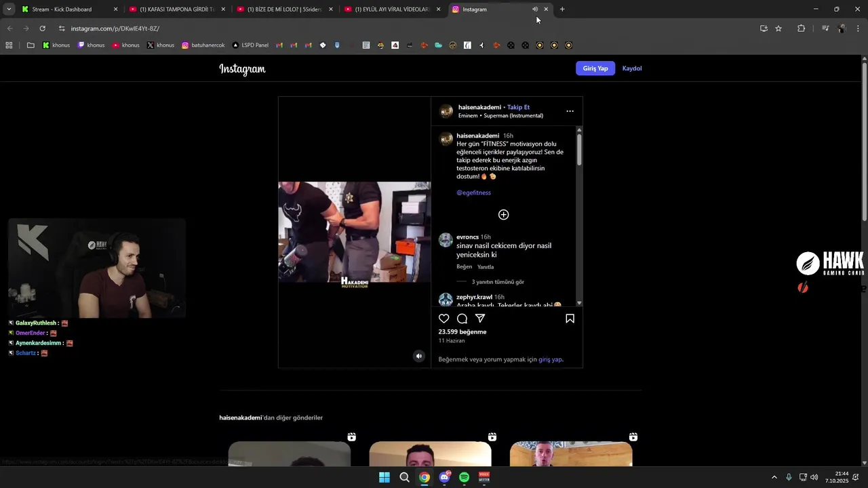Open Eminem Superman audio link
Screen dimensions: 868x488
tap(500, 116)
